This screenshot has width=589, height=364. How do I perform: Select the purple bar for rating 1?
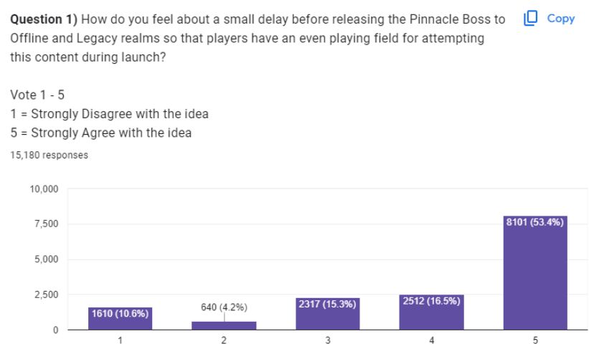(120, 323)
